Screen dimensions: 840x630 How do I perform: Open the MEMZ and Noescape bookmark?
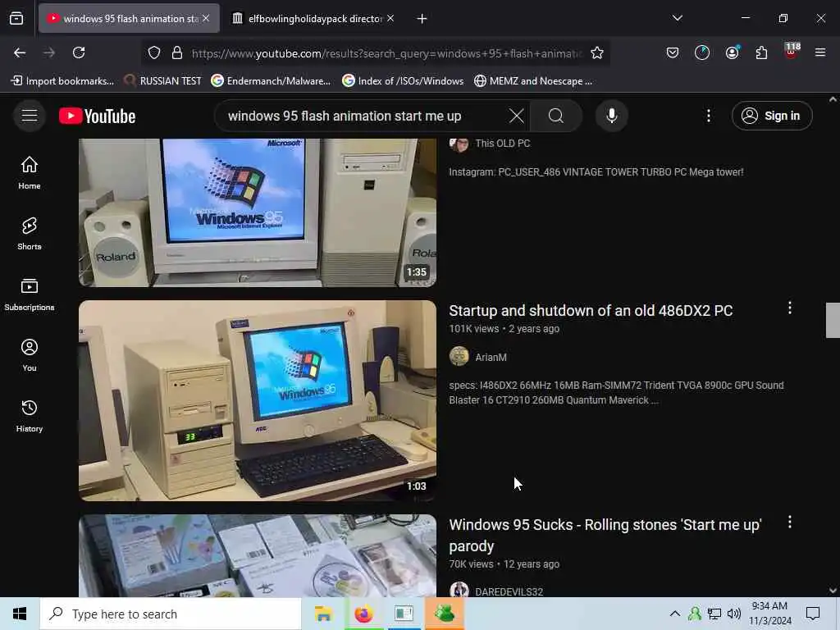click(x=533, y=81)
